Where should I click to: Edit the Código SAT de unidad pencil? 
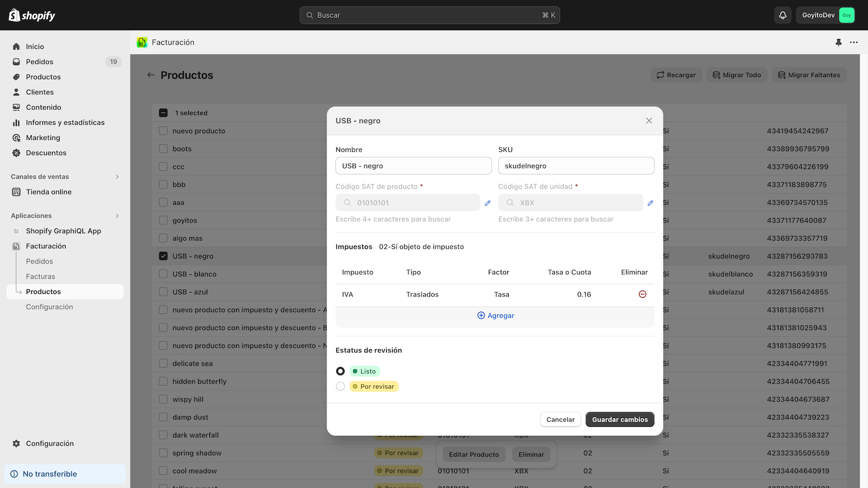[650, 203]
